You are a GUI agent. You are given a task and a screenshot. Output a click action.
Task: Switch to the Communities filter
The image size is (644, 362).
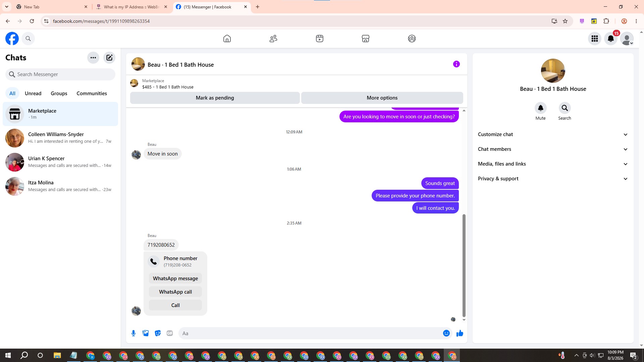pyautogui.click(x=92, y=94)
